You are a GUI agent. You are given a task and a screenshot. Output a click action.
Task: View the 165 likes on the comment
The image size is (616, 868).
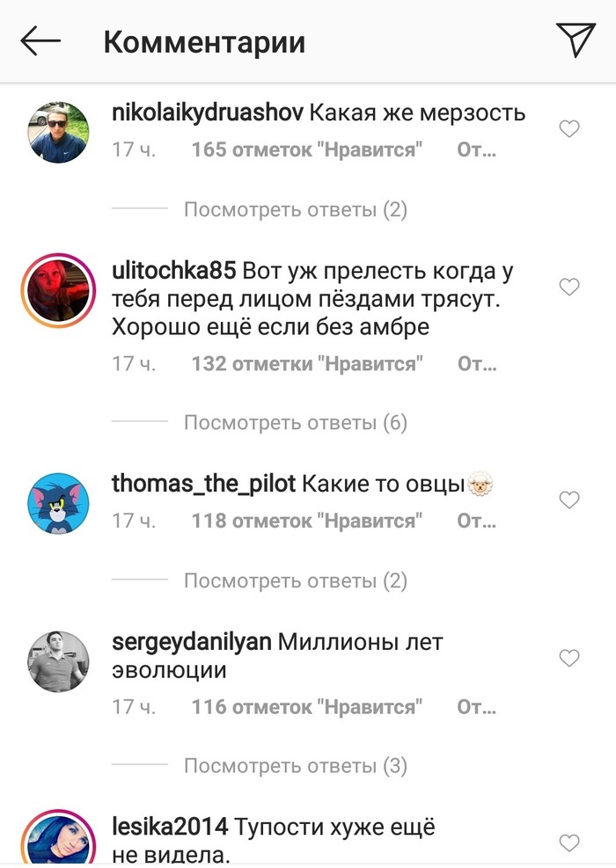point(307,150)
